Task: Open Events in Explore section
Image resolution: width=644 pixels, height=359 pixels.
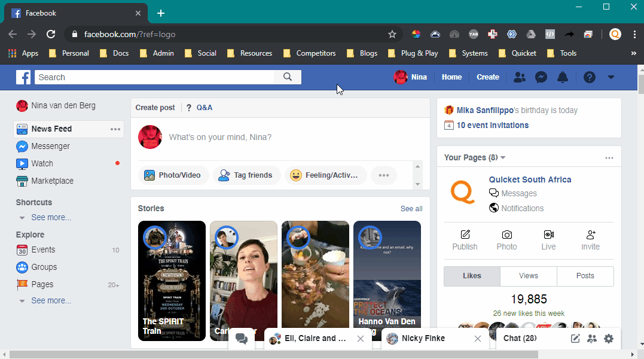Action: [35, 250]
